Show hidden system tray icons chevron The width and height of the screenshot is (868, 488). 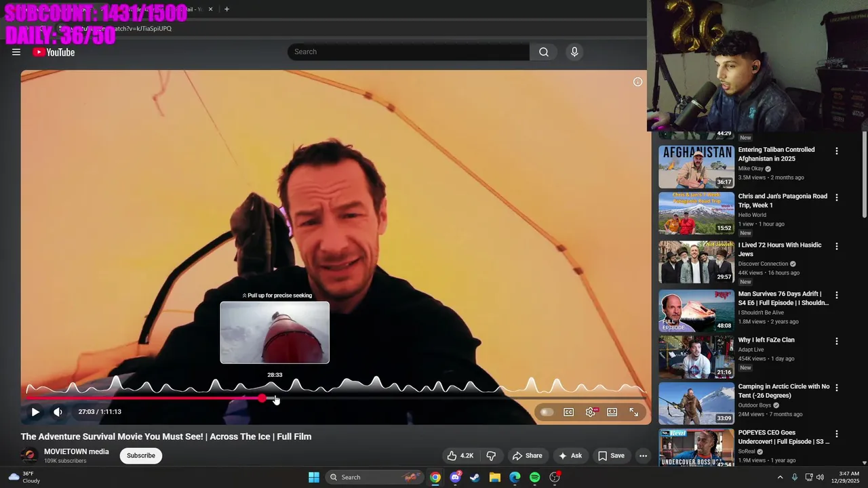click(780, 477)
